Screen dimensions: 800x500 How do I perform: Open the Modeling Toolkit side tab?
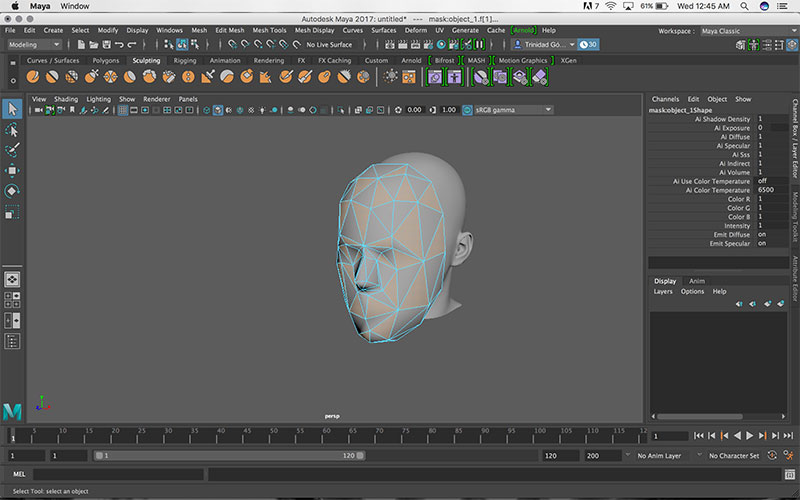point(795,216)
